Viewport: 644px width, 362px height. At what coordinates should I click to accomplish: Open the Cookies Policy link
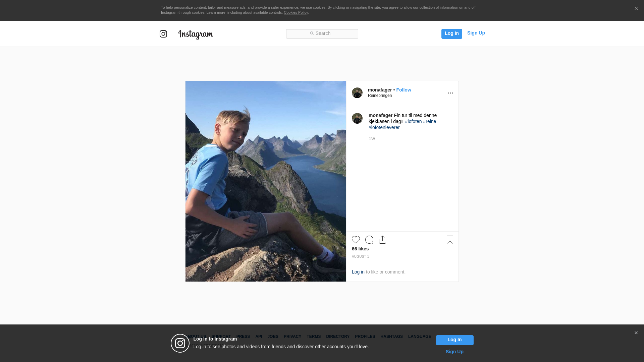pyautogui.click(x=296, y=12)
